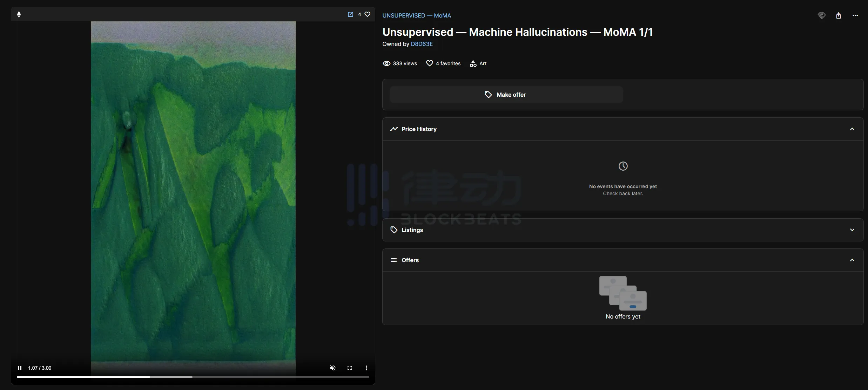Toggle fullscreen mode for video
Image resolution: width=868 pixels, height=390 pixels.
pos(349,367)
